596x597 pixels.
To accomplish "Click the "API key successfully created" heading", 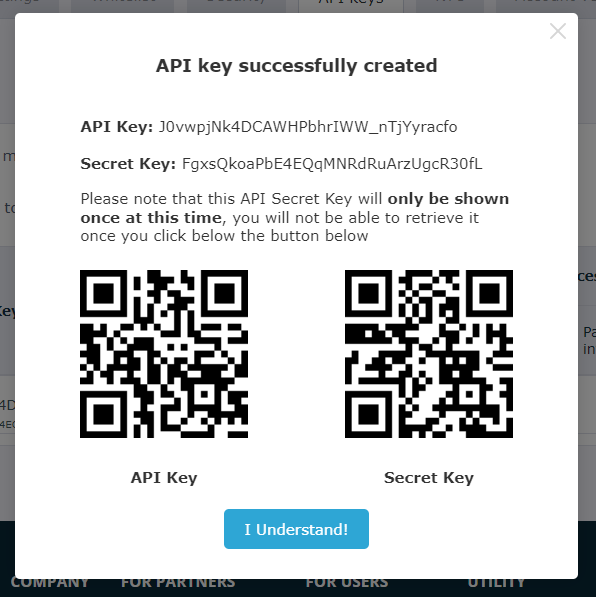I will pyautogui.click(x=296, y=66).
